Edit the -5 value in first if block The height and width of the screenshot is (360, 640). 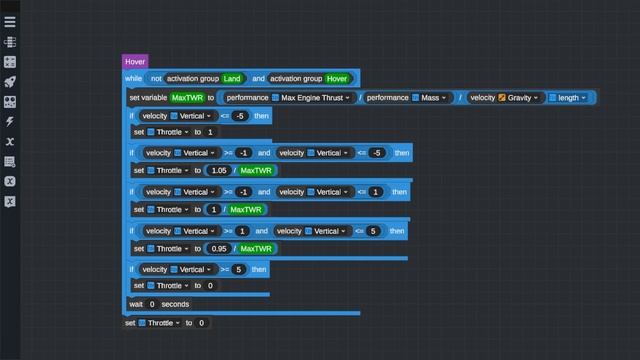(x=240, y=116)
